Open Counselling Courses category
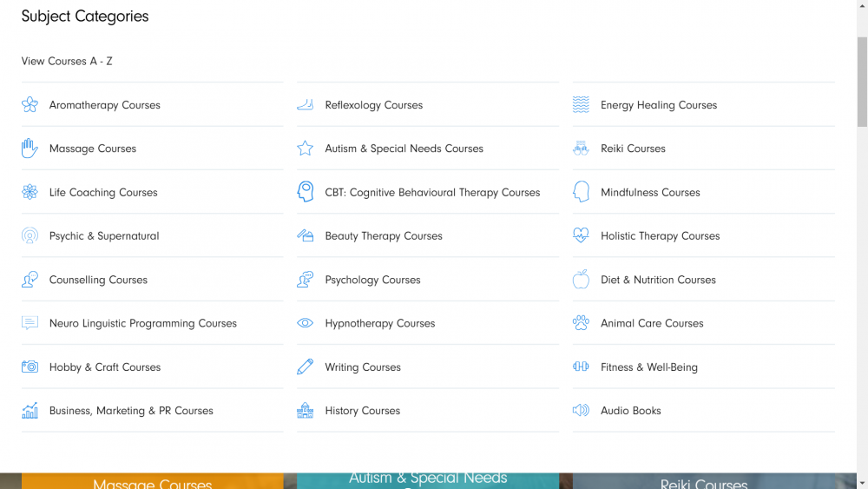The height and width of the screenshot is (489, 868). pyautogui.click(x=98, y=280)
